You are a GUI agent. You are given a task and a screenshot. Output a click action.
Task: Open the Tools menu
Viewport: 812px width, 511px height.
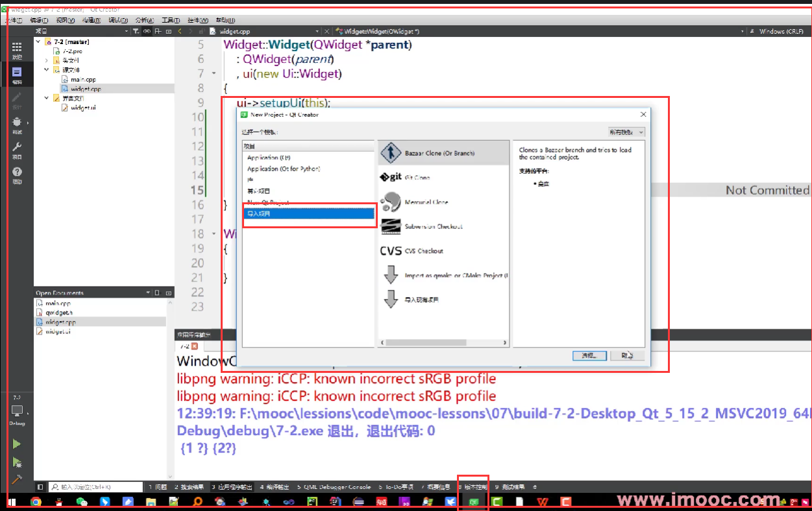[171, 20]
